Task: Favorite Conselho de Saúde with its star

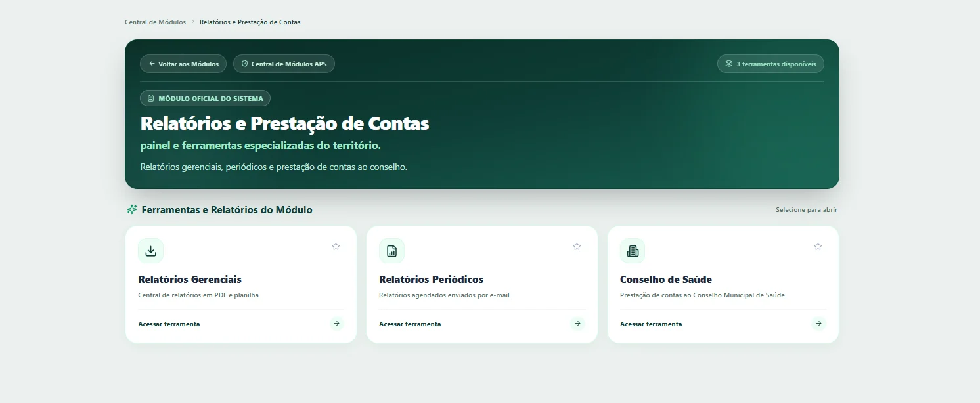Action: click(818, 247)
